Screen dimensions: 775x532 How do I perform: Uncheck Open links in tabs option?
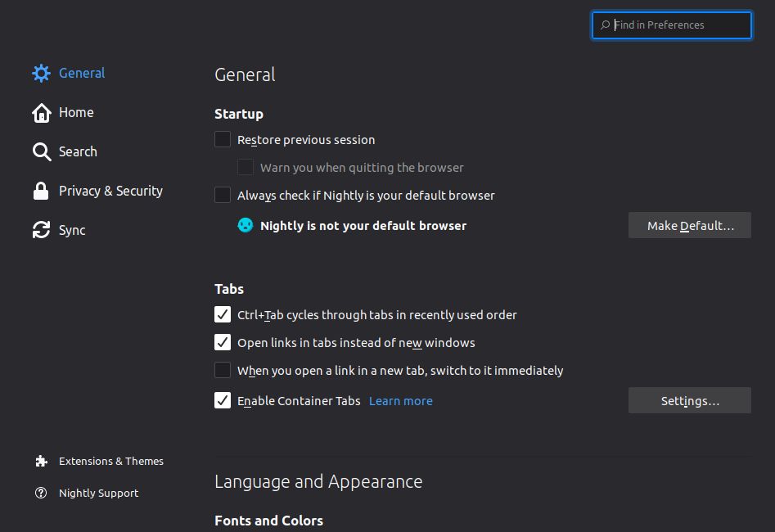[x=222, y=342]
